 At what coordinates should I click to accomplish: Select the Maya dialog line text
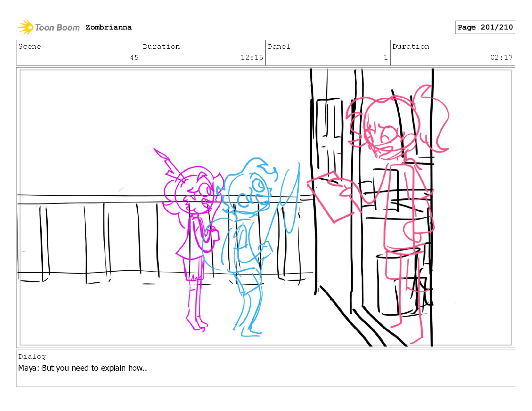pos(83,368)
